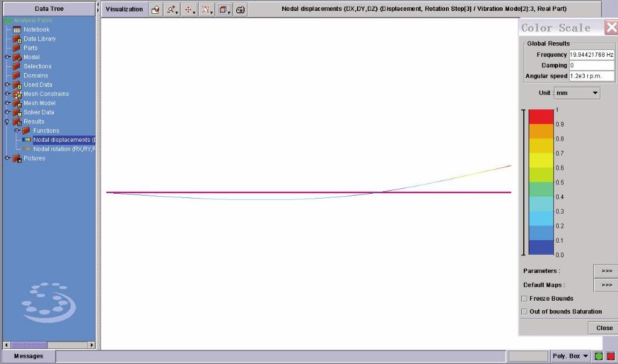Viewport: 618px width, 364px height.
Task: Click the snapshot camera icon in toolbar
Action: (x=240, y=10)
